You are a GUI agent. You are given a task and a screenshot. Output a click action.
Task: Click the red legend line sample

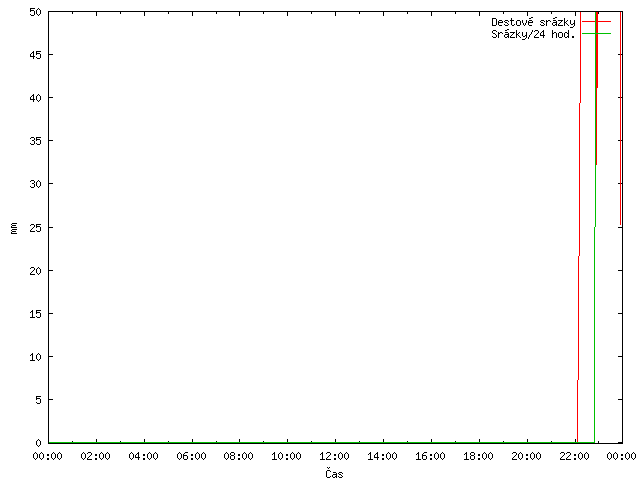pos(596,22)
